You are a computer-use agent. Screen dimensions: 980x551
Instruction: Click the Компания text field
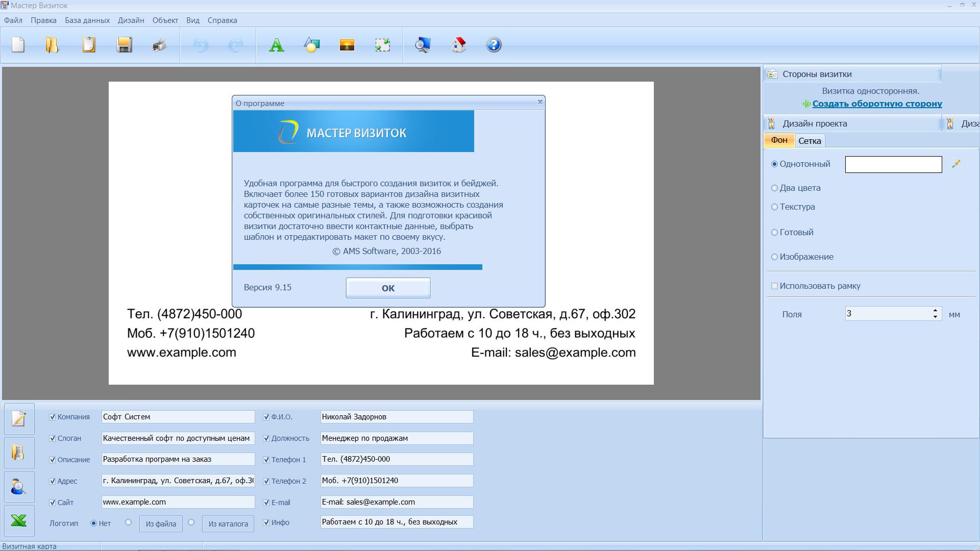(178, 417)
